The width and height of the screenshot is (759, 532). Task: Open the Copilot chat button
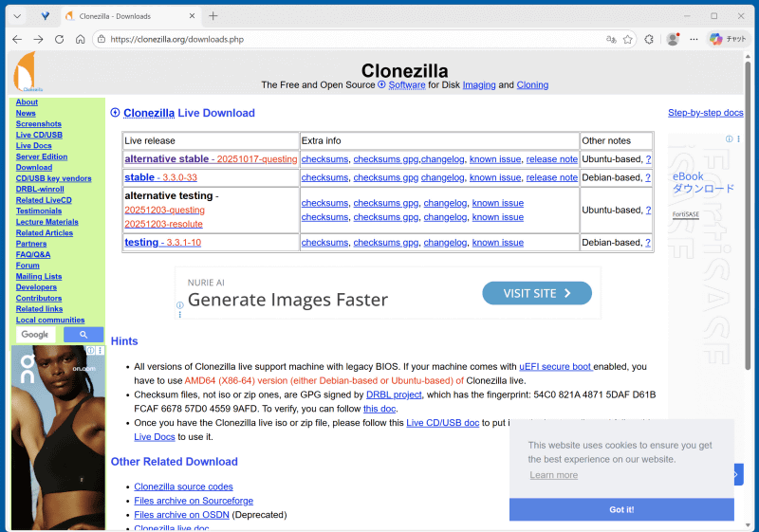728,39
